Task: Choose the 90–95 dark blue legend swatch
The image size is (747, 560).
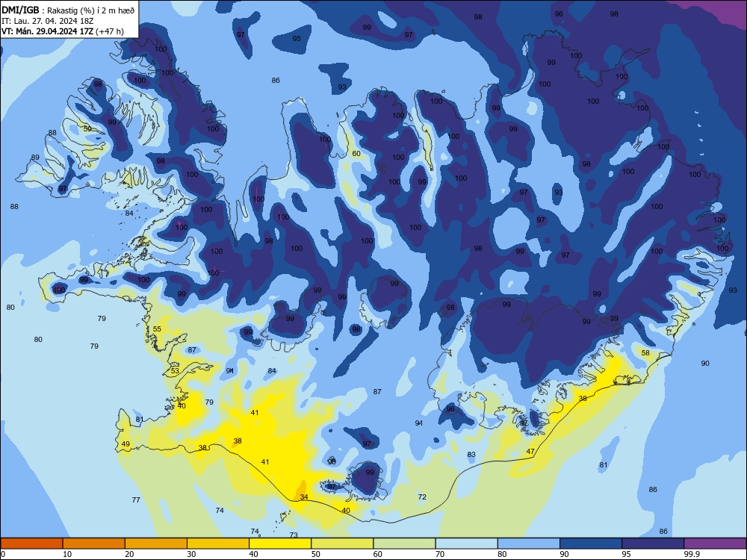Action: (591, 544)
